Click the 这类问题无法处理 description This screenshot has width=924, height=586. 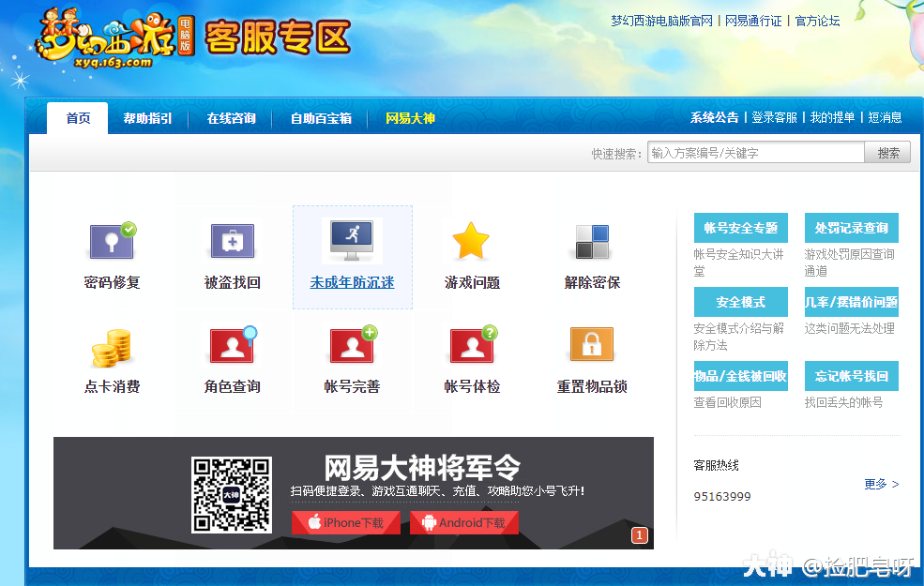(x=849, y=328)
